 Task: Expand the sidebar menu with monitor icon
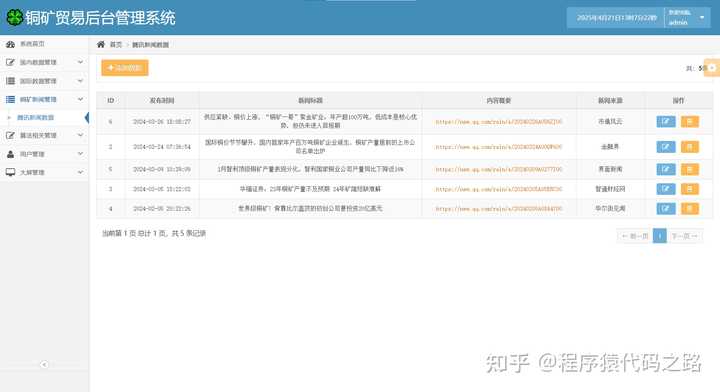(x=44, y=173)
